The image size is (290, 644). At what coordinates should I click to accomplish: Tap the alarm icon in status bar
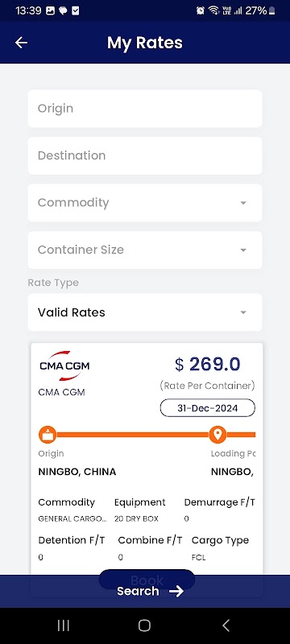200,10
